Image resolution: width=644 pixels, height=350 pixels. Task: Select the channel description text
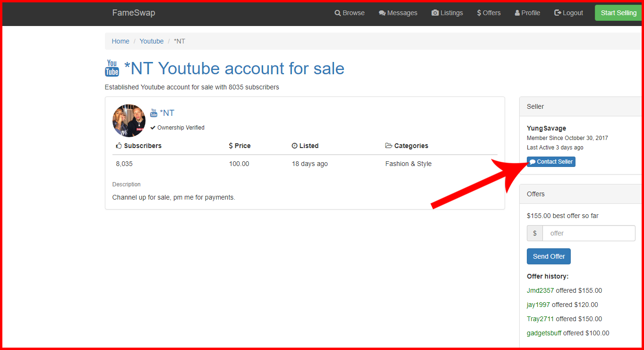point(173,197)
